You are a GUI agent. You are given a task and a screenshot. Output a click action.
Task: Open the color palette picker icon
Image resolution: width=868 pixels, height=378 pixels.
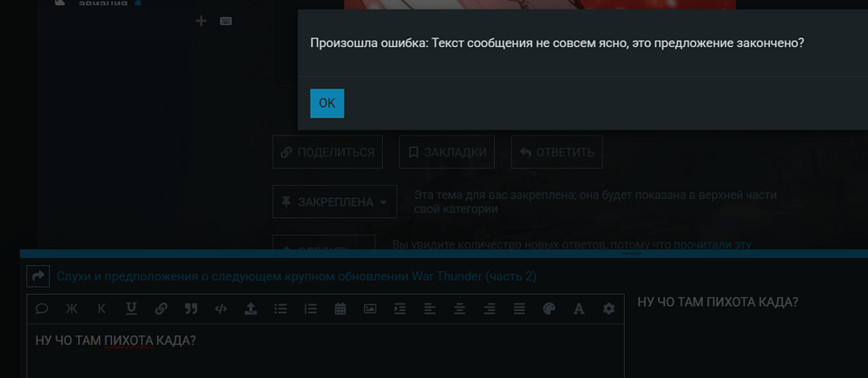[549, 308]
